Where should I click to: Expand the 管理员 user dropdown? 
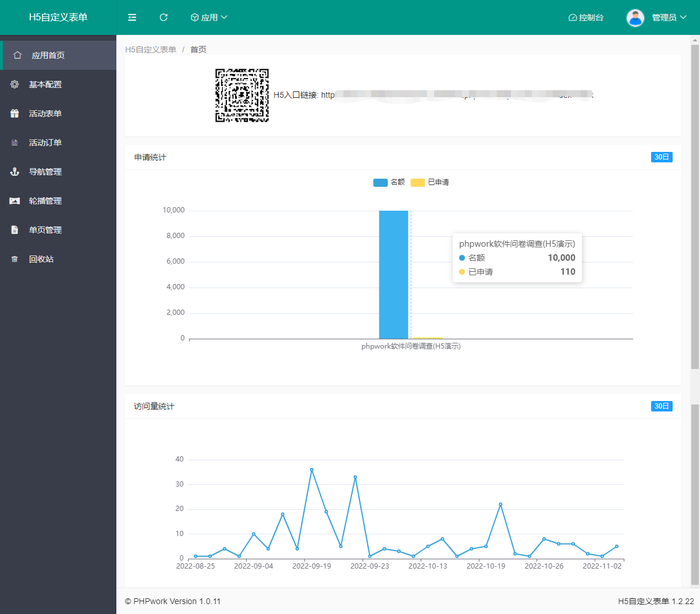(x=669, y=17)
